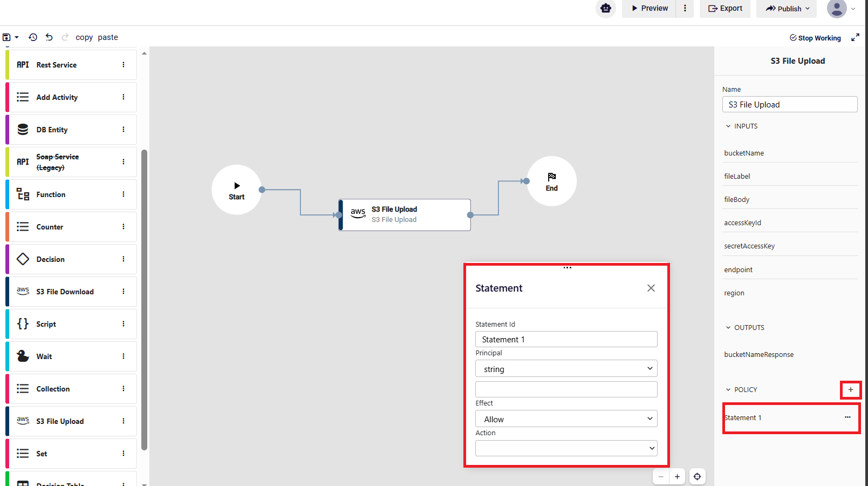Add a new policy statement with plus
868x486 pixels.
pyautogui.click(x=851, y=390)
